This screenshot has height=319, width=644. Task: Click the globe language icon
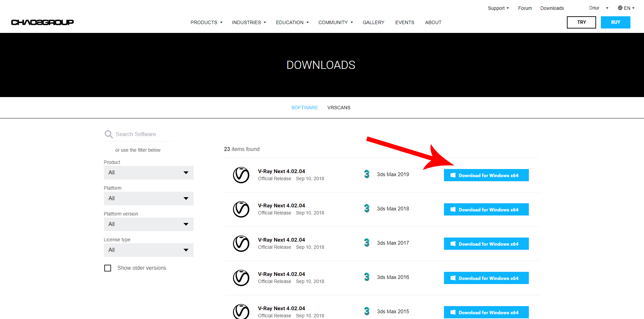(620, 8)
